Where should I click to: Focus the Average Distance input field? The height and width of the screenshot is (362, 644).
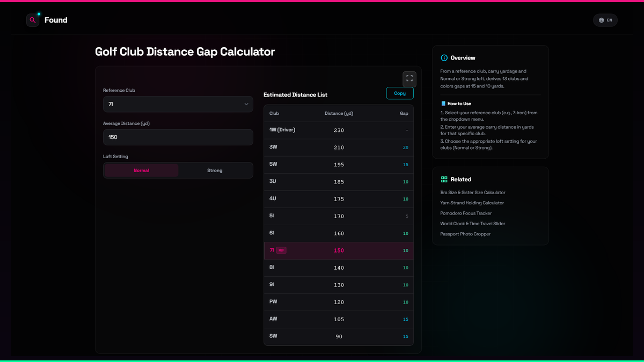point(178,137)
